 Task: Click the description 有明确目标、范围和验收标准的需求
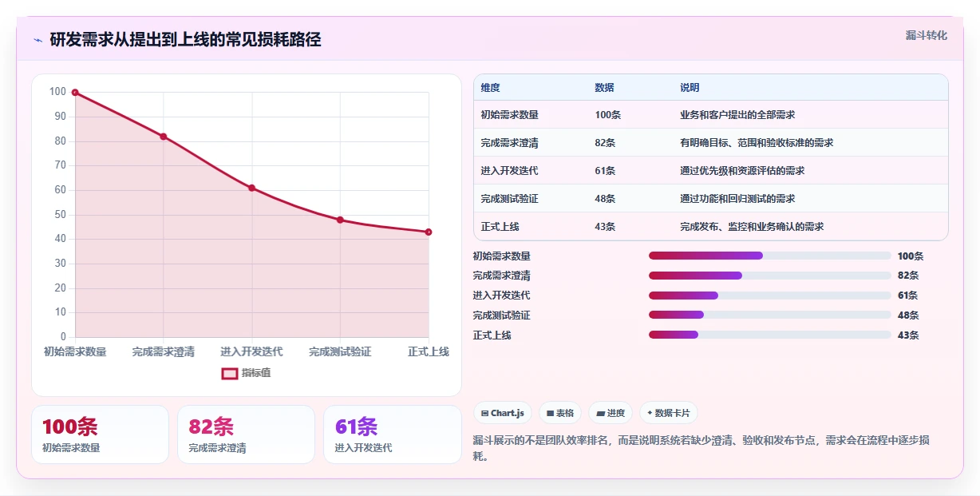point(757,143)
